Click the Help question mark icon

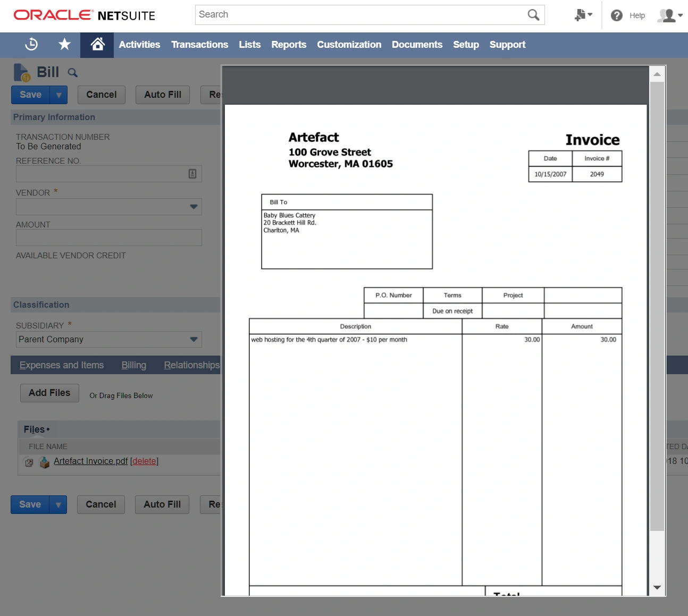click(x=617, y=15)
